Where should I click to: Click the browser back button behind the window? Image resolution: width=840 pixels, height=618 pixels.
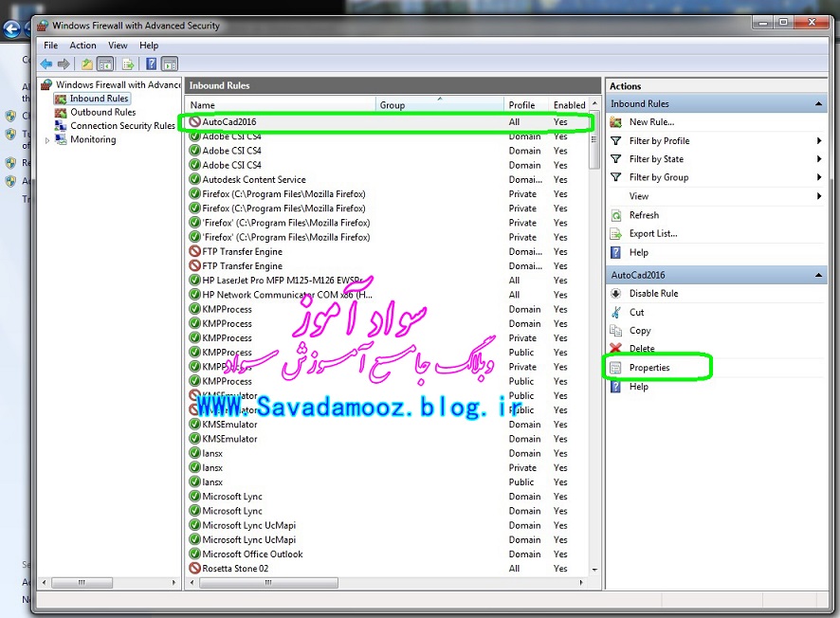[x=11, y=29]
